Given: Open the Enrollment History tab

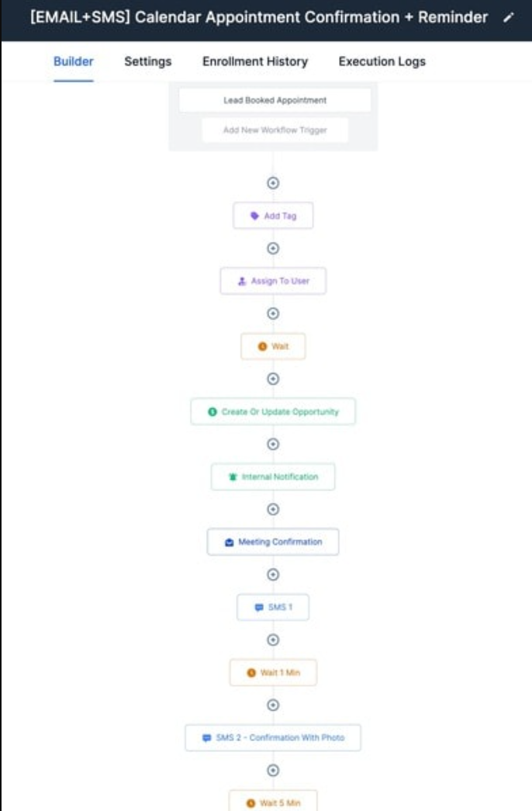Looking at the screenshot, I should coord(255,62).
